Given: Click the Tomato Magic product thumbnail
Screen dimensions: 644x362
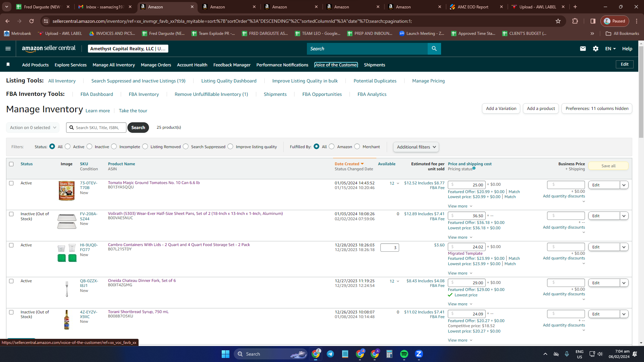Looking at the screenshot, I should (67, 191).
